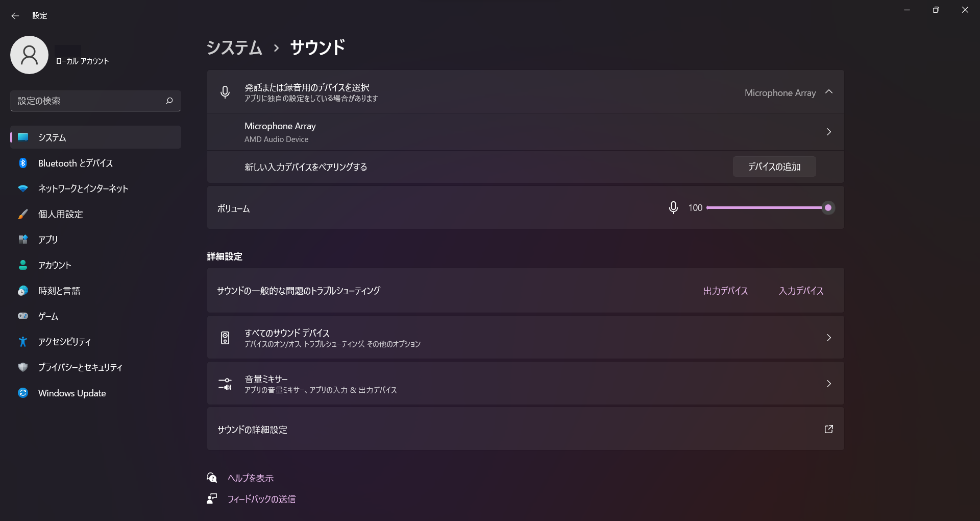The image size is (980, 521).
Task: Click the help chat bubble icon
Action: tap(212, 478)
